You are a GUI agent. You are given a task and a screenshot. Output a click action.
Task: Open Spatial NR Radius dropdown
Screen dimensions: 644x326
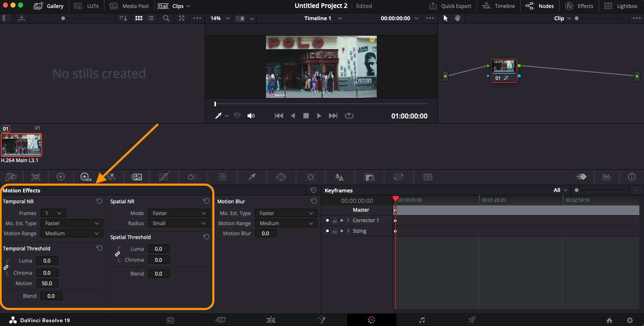(x=179, y=223)
